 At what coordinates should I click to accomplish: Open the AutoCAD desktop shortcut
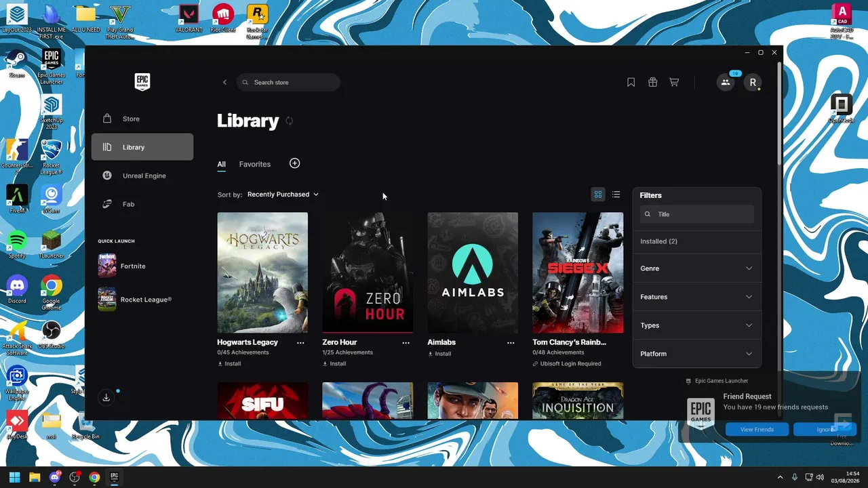click(x=842, y=21)
